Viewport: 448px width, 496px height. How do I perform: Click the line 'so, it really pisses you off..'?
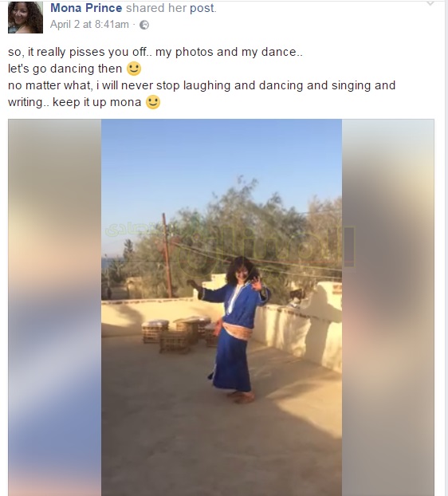click(x=155, y=52)
